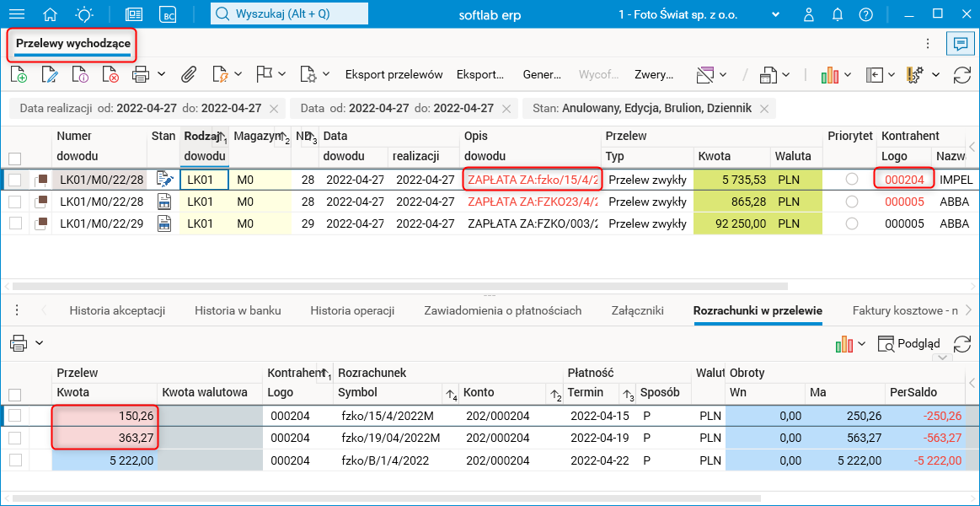Image resolution: width=980 pixels, height=506 pixels.
Task: Open the print options dropdown arrow
Action: 161,74
